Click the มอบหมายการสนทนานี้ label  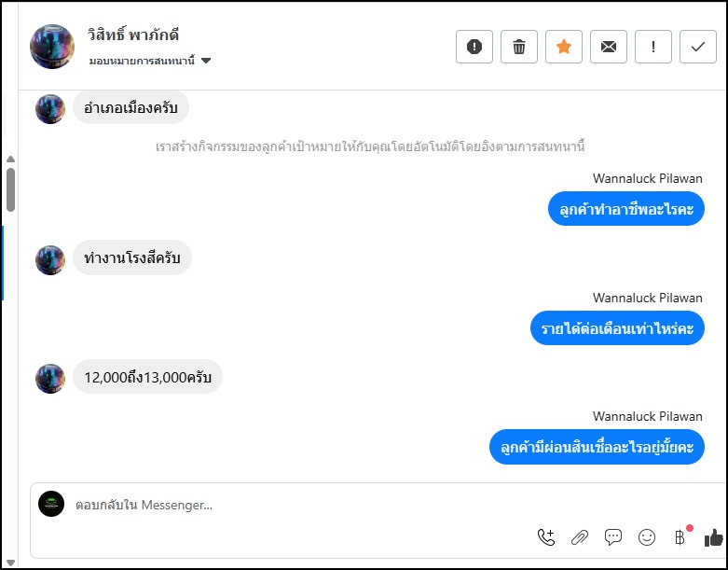coord(142,62)
